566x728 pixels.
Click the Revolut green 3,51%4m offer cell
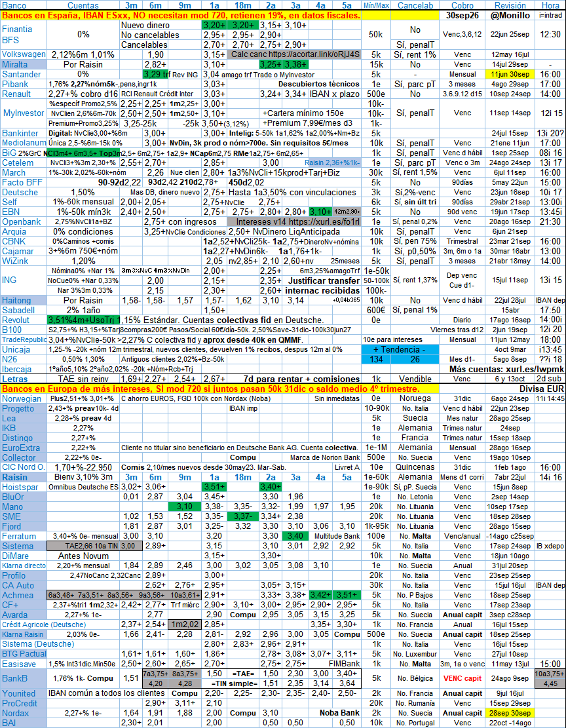coord(84,320)
